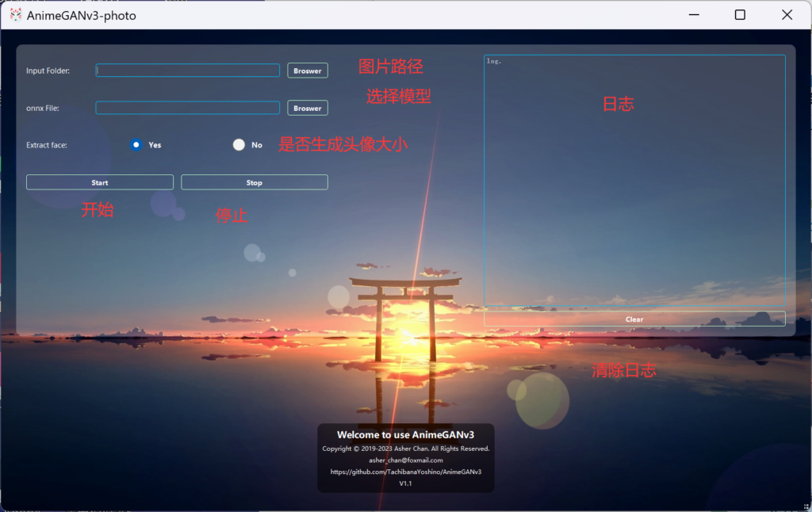Screen dimensions: 812x512
Task: Click the onnx File text field
Action: [187, 108]
